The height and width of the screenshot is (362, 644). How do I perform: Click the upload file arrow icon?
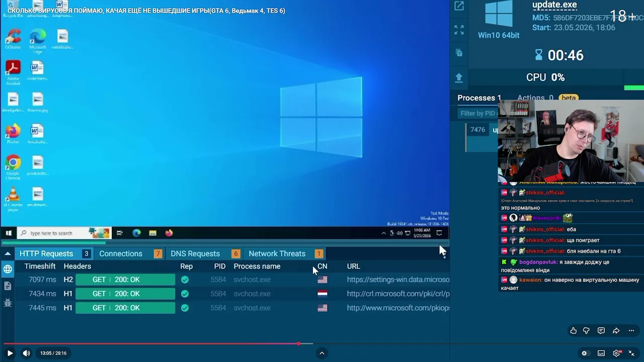[459, 77]
